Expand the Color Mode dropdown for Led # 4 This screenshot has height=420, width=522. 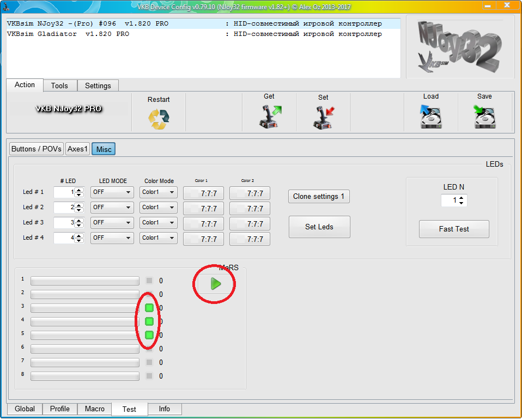tap(158, 238)
